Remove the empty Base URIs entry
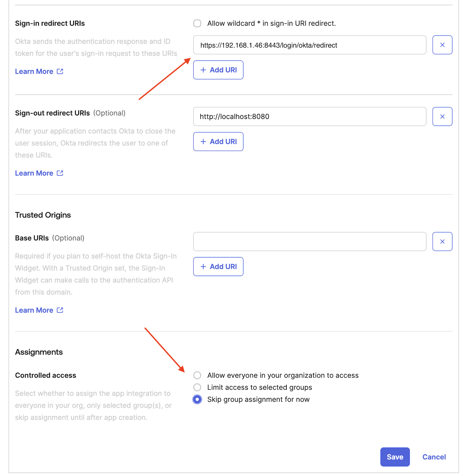 442,242
